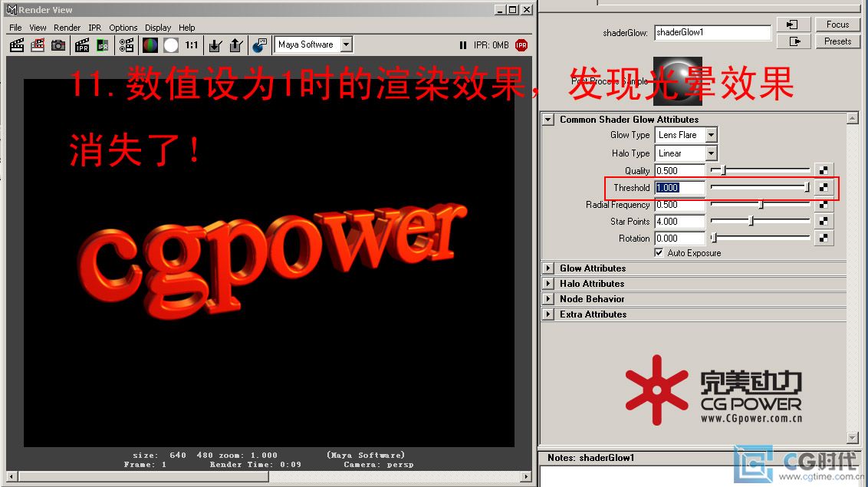Collapse Common Shader Glow Attributes section
868x487 pixels.
(548, 120)
